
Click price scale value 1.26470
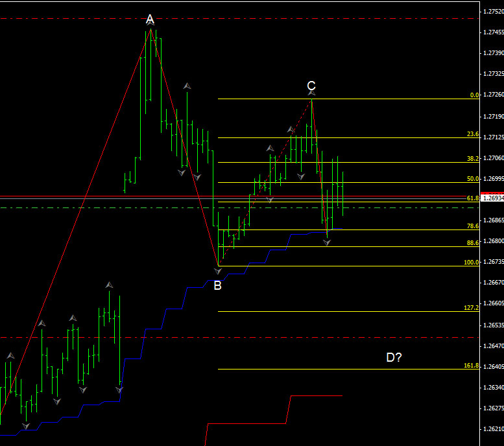point(494,346)
